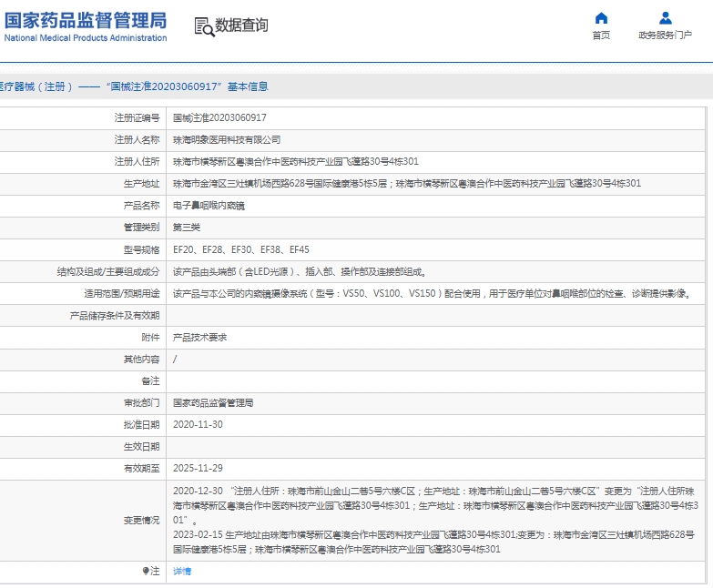Click the 型号规格 row label
This screenshot has height=588, width=713.
[141, 250]
